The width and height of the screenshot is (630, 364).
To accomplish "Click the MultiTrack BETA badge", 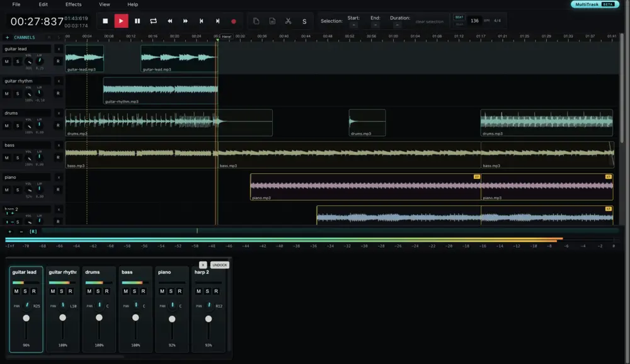I will coord(595,4).
